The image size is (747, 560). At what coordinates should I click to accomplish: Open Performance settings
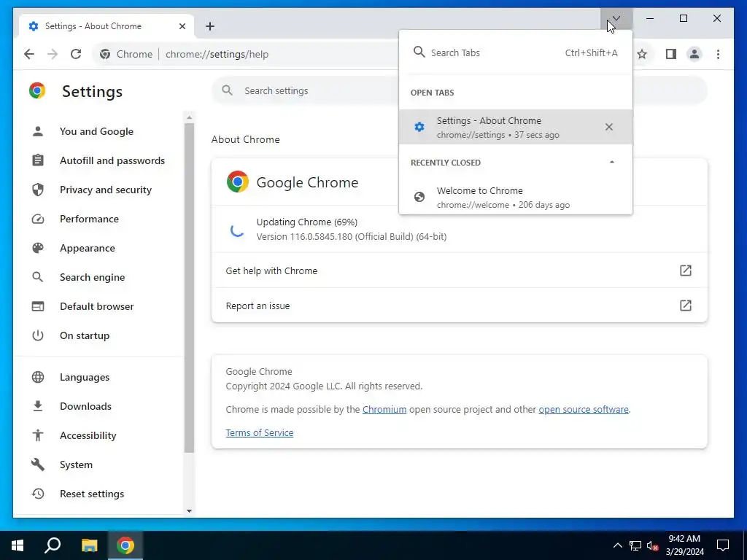point(89,219)
